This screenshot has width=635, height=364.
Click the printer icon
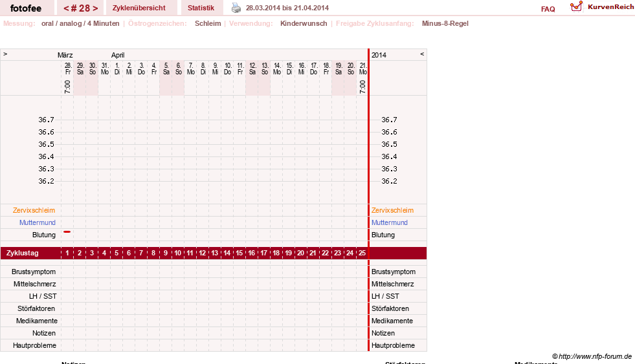[x=236, y=8]
